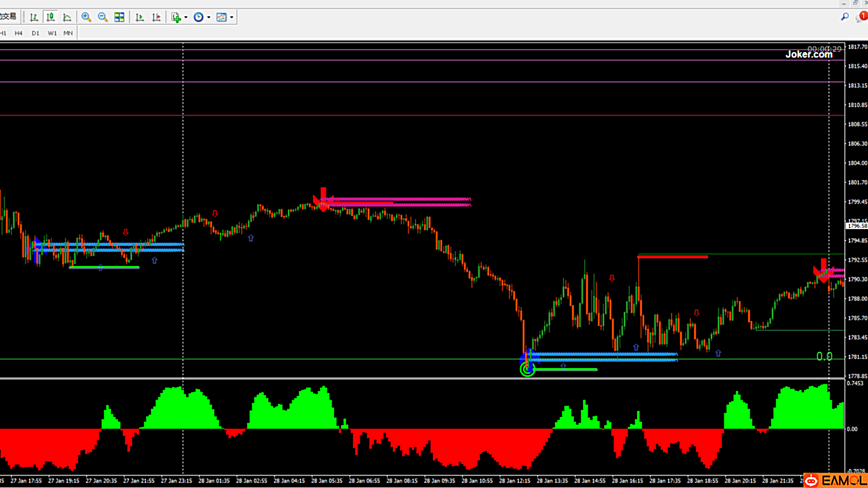Switch to line chart view
868x488 pixels.
coord(67,17)
